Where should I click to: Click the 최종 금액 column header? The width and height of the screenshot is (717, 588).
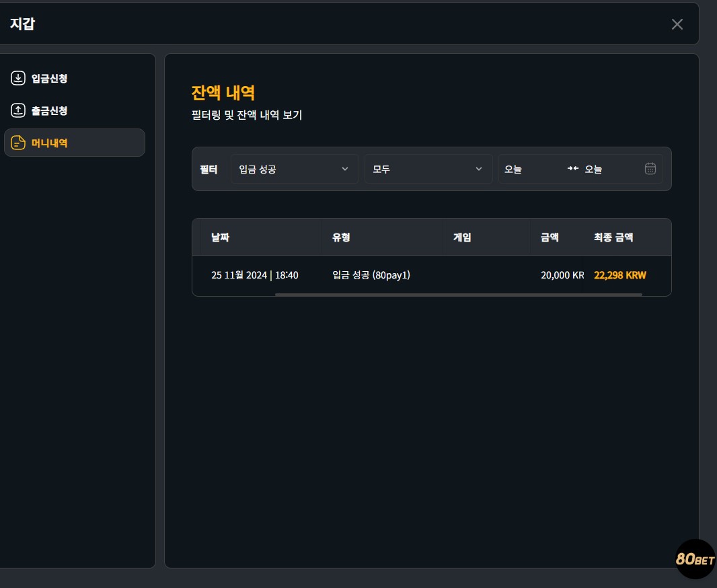click(x=613, y=237)
